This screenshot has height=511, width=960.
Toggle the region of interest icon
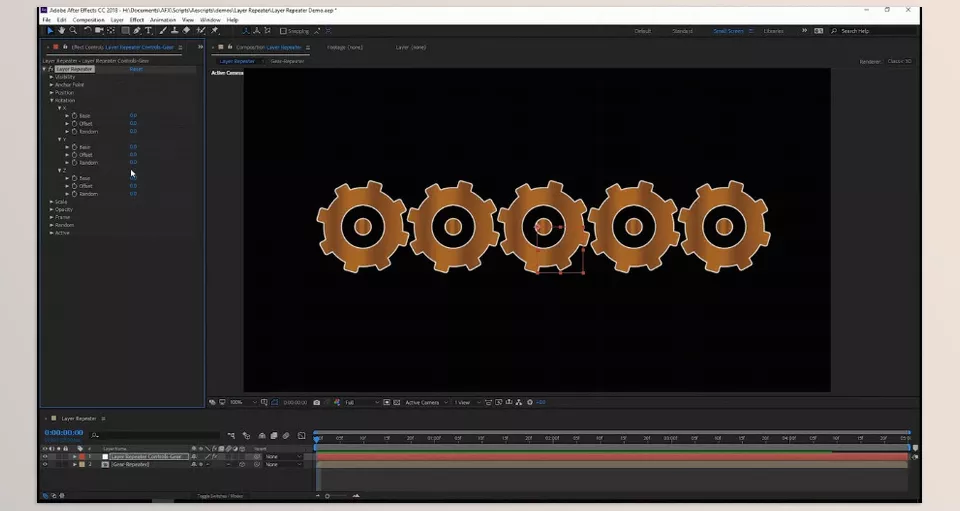[387, 403]
